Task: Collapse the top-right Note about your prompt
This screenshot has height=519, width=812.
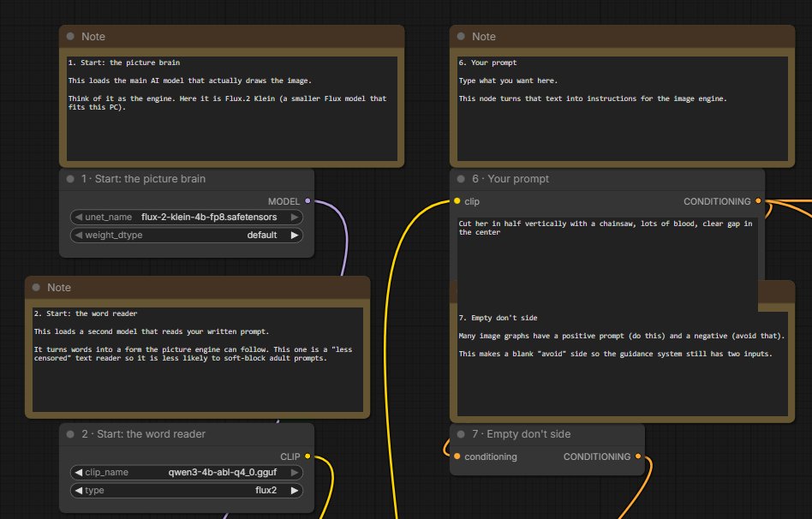Action: 461,36
